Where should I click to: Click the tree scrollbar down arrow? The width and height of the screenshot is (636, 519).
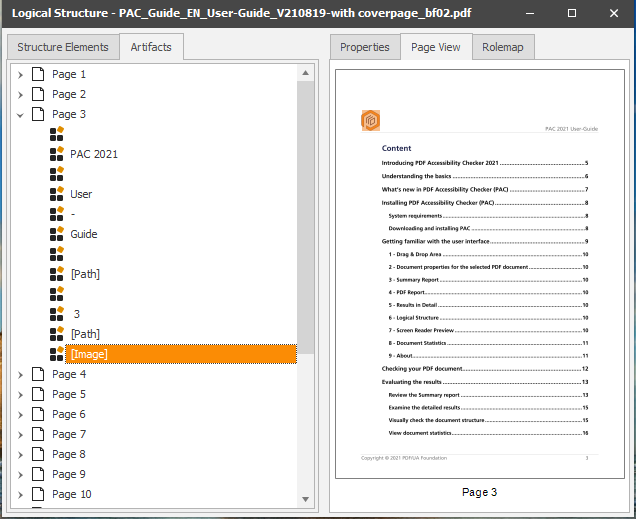[305, 499]
